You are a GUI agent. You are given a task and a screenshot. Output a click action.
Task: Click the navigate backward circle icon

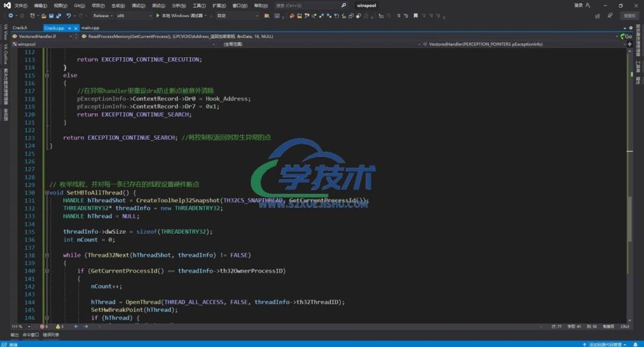11,15
